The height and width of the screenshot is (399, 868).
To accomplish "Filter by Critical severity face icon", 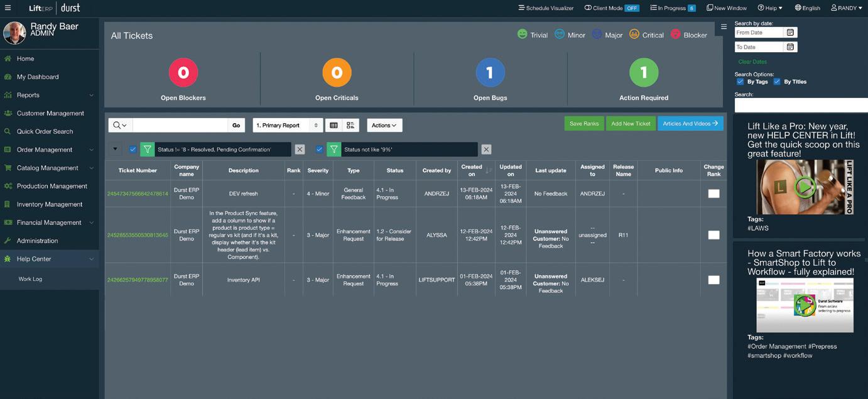I will 634,34.
